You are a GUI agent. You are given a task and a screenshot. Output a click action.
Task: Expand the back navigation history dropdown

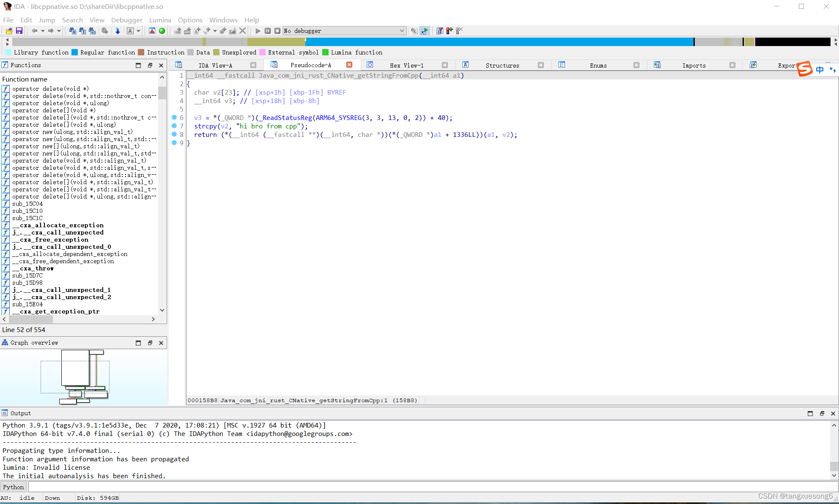[x=43, y=31]
